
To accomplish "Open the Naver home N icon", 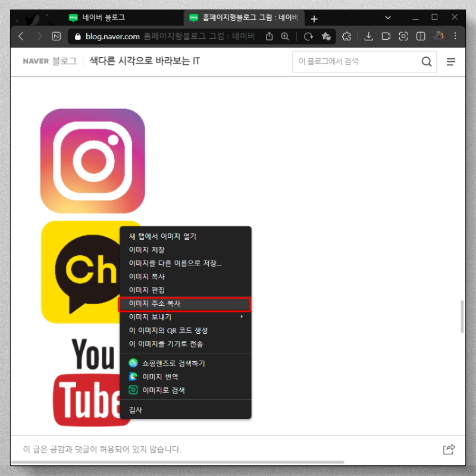I will tap(56, 36).
